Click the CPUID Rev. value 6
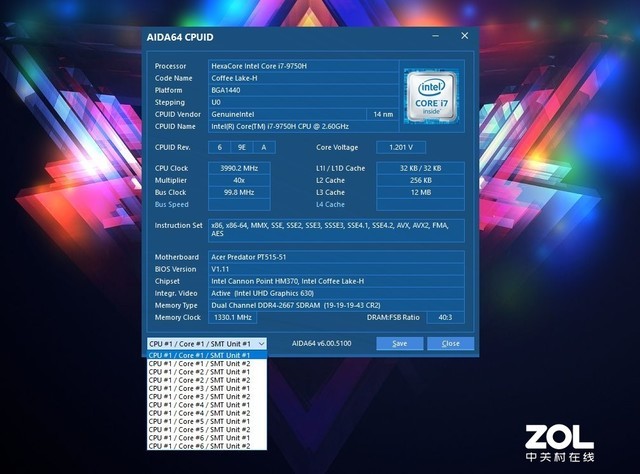Viewport: 640px width, 474px height. tap(220, 147)
